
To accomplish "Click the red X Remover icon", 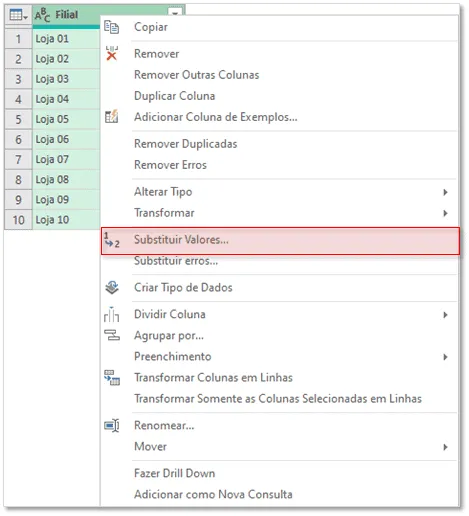I will pyautogui.click(x=111, y=54).
